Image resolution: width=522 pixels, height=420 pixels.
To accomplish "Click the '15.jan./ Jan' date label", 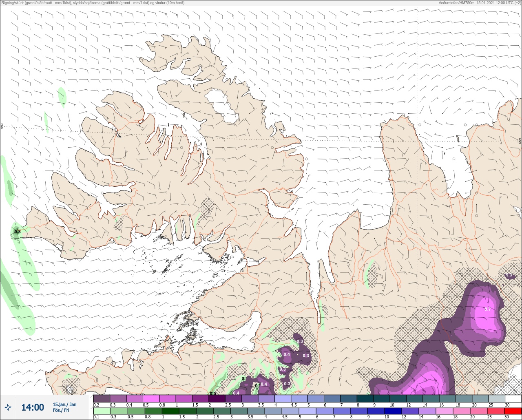I will 64,405.
